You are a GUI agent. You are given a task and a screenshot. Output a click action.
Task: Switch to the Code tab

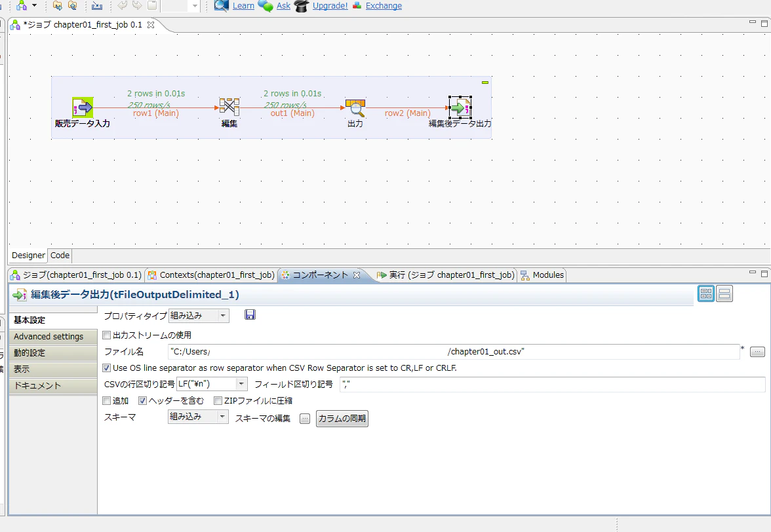[x=60, y=256]
